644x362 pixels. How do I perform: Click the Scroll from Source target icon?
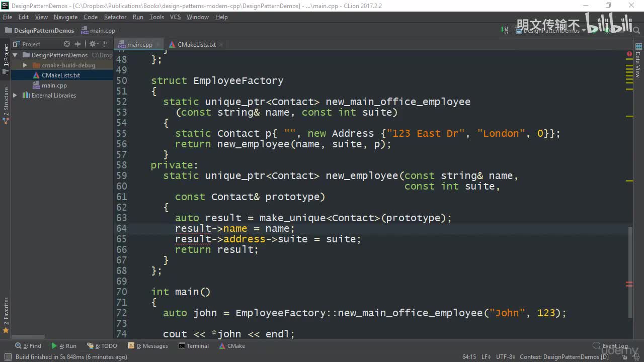coord(67,44)
